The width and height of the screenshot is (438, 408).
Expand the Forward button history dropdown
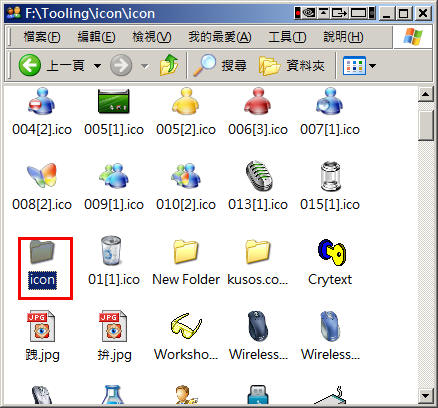click(x=145, y=66)
